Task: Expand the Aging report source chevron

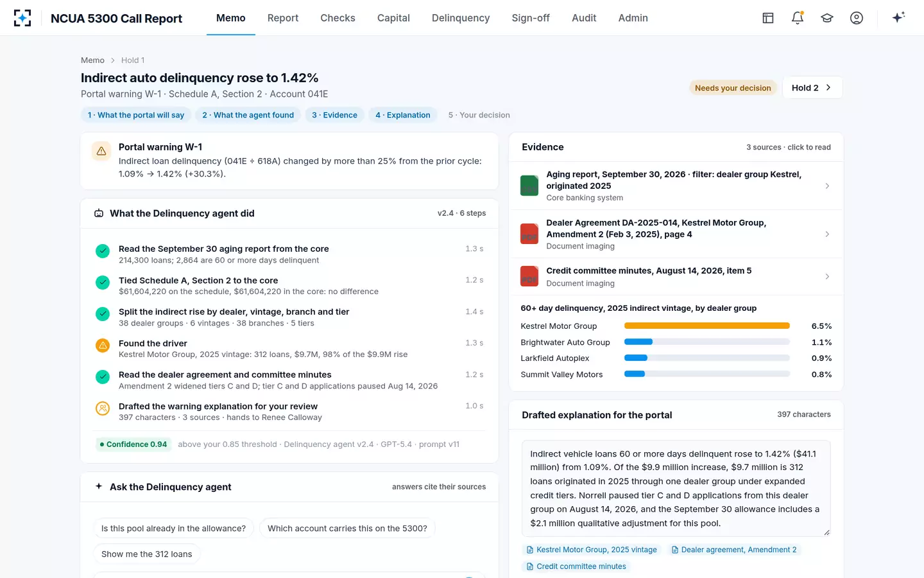Action: [x=827, y=186]
